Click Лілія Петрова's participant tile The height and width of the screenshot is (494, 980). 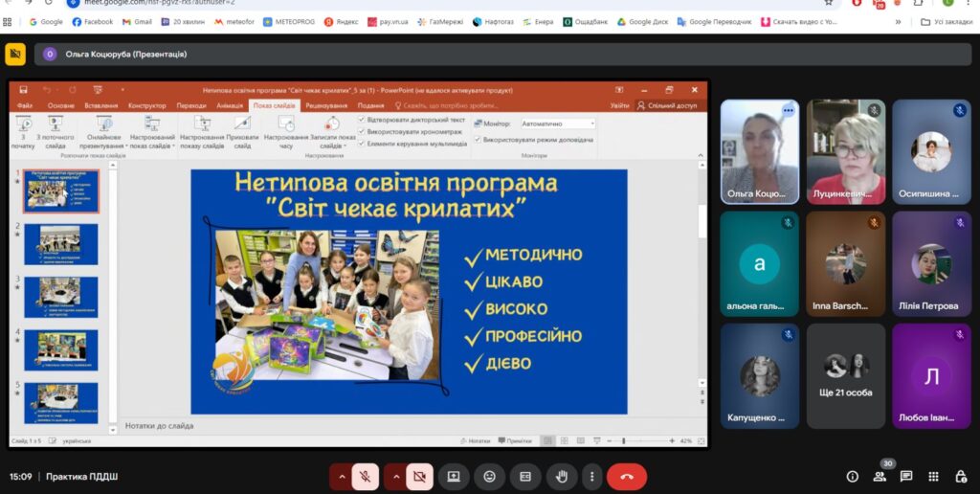[931, 263]
